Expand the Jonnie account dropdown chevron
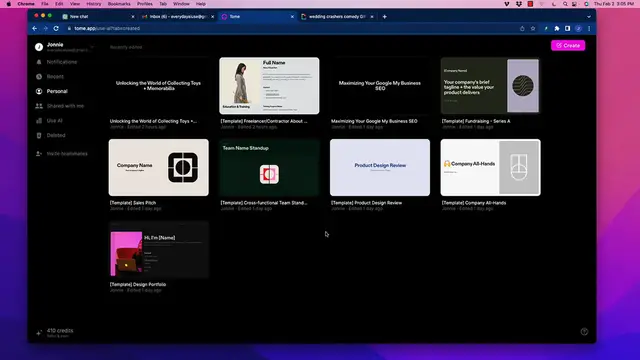640x360 pixels. [92, 47]
